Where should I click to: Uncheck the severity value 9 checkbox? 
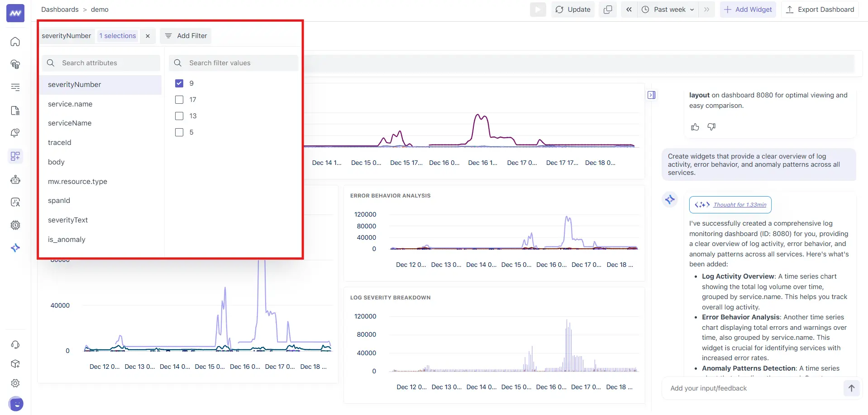click(179, 83)
